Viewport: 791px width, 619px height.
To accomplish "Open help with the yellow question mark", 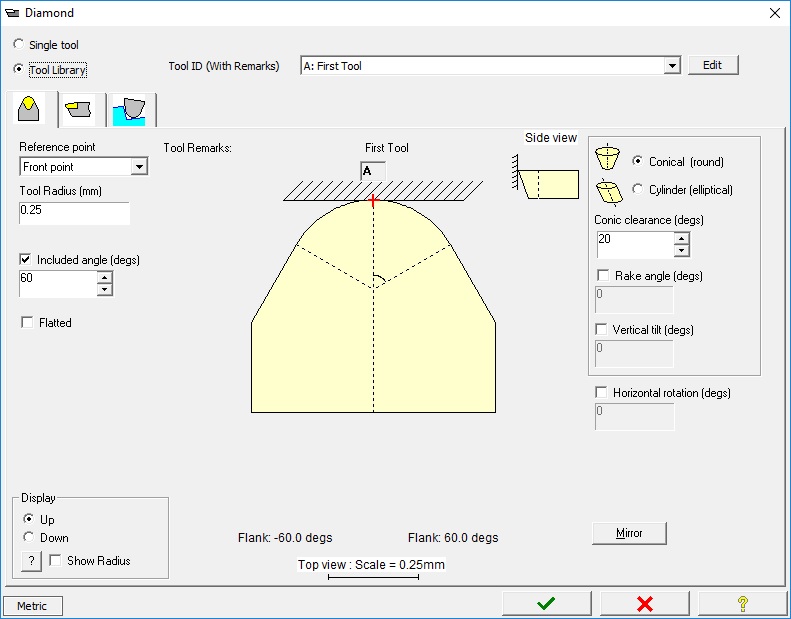I will coord(743,603).
